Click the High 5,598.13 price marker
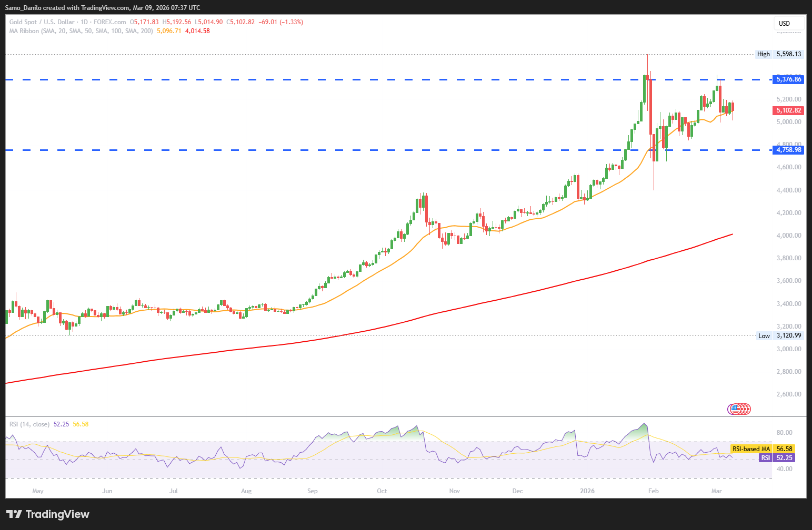Image resolution: width=812 pixels, height=530 pixels. point(779,54)
